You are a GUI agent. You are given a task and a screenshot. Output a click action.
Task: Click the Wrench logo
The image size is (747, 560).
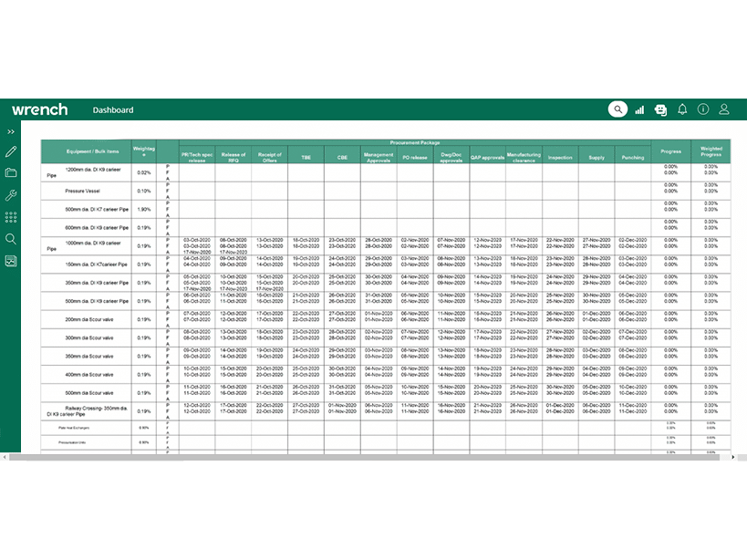click(x=39, y=109)
